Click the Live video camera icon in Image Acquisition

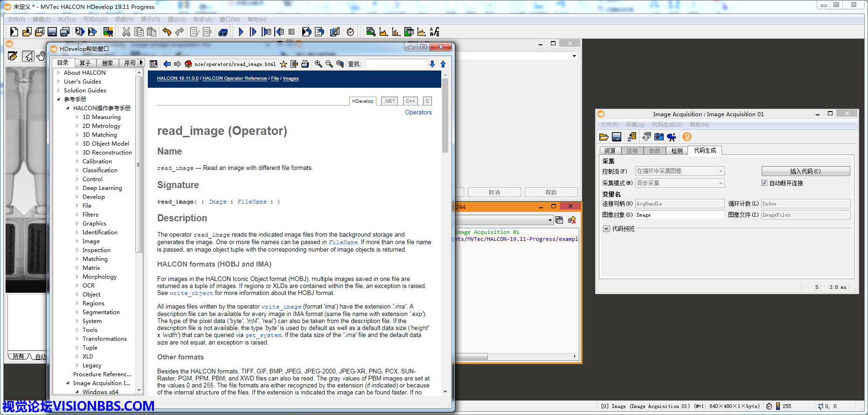tap(672, 137)
